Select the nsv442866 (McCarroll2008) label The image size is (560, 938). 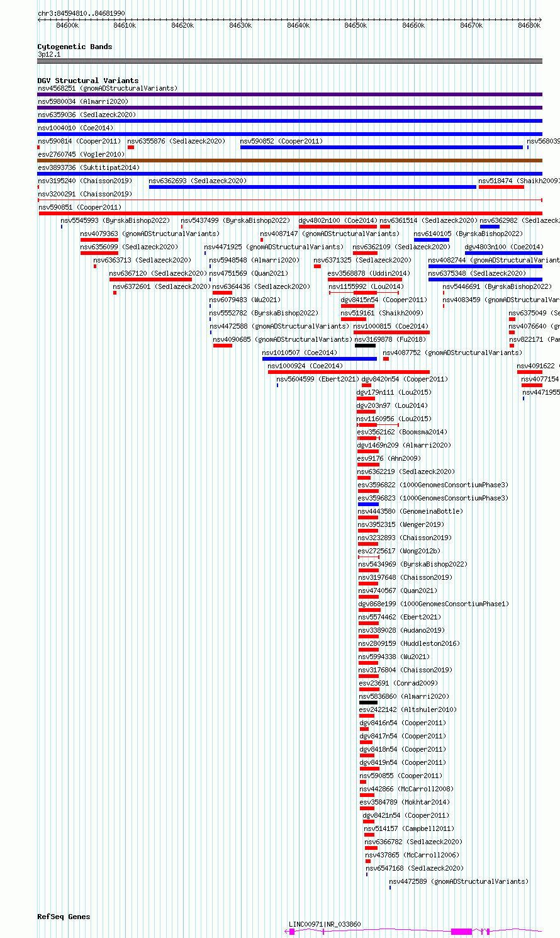407,789
